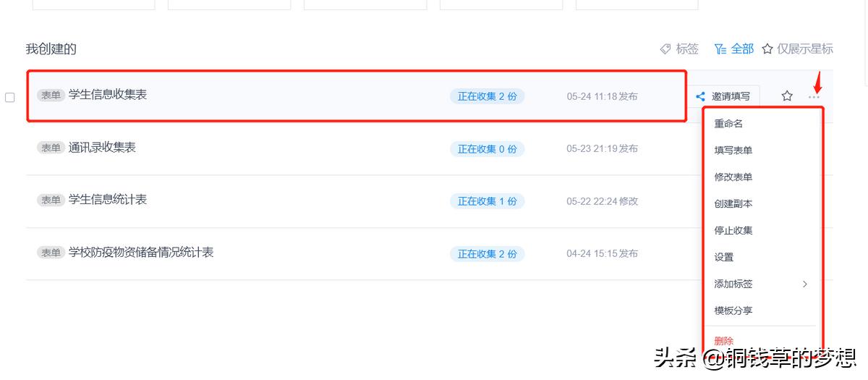868x380 pixels.
Task: Open the 通讯录收集表 form
Action: (102, 148)
